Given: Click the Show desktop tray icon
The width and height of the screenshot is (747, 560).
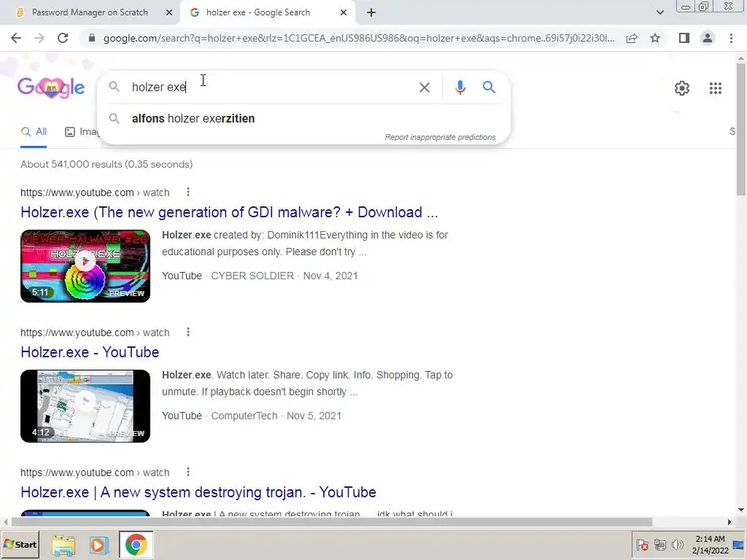Looking at the screenshot, I should coord(739,545).
